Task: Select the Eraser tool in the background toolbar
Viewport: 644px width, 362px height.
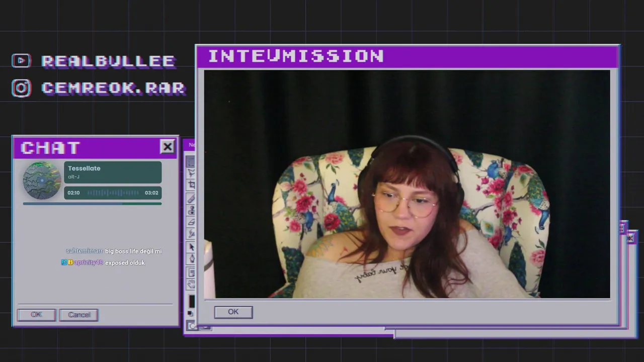Action: pos(191,222)
